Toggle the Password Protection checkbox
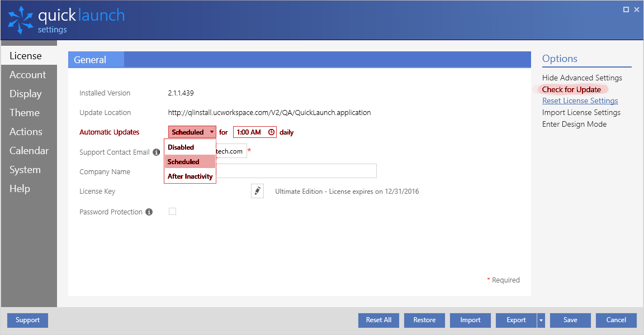Viewport: 644px width, 335px height. click(x=172, y=211)
